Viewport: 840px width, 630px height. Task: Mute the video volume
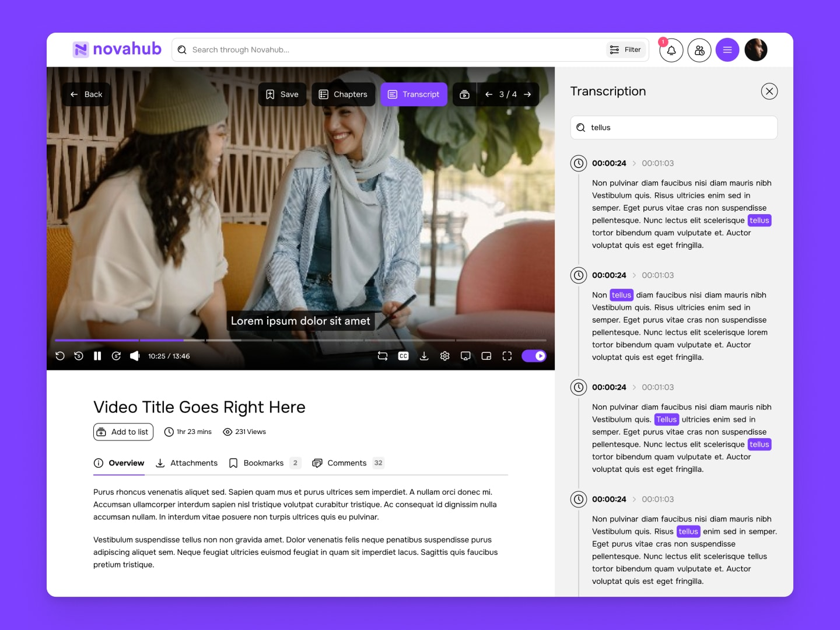[135, 356]
